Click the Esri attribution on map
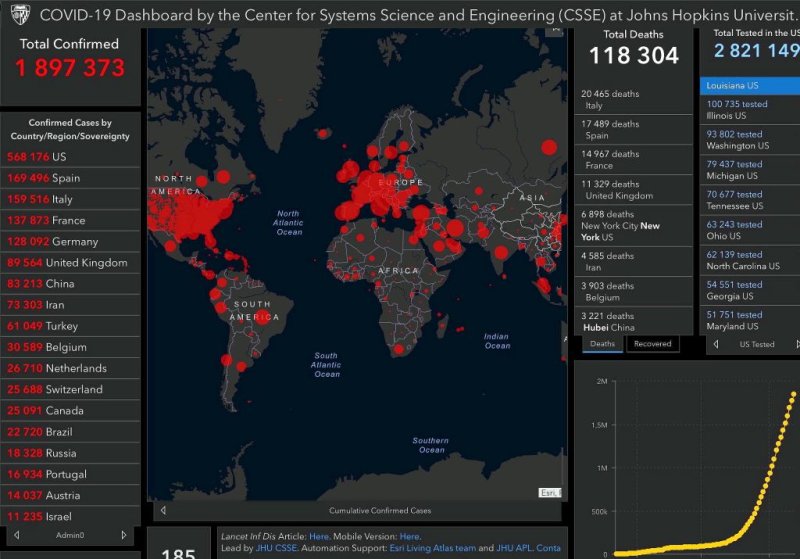Screen dimensions: 800x559 pyautogui.click(x=550, y=493)
